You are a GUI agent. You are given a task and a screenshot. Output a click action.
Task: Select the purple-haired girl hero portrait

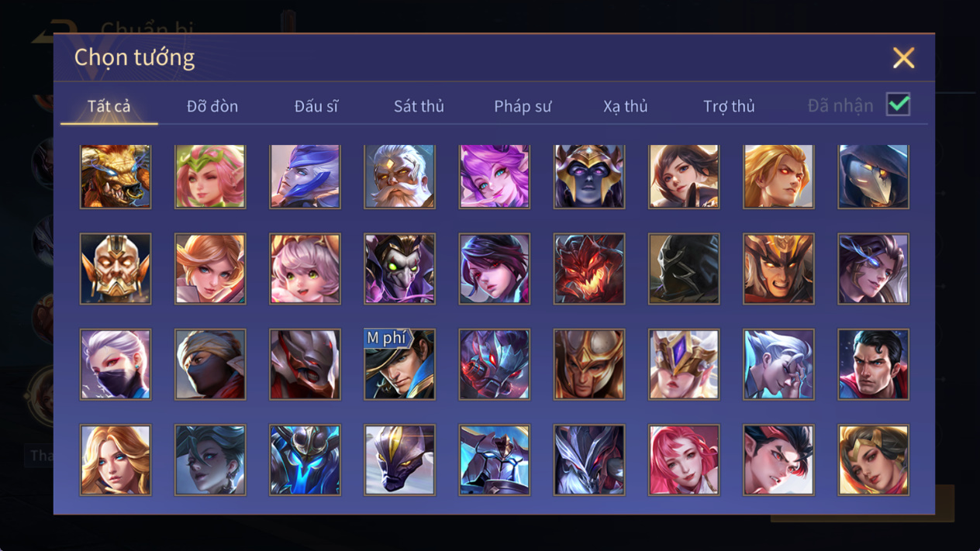[494, 177]
